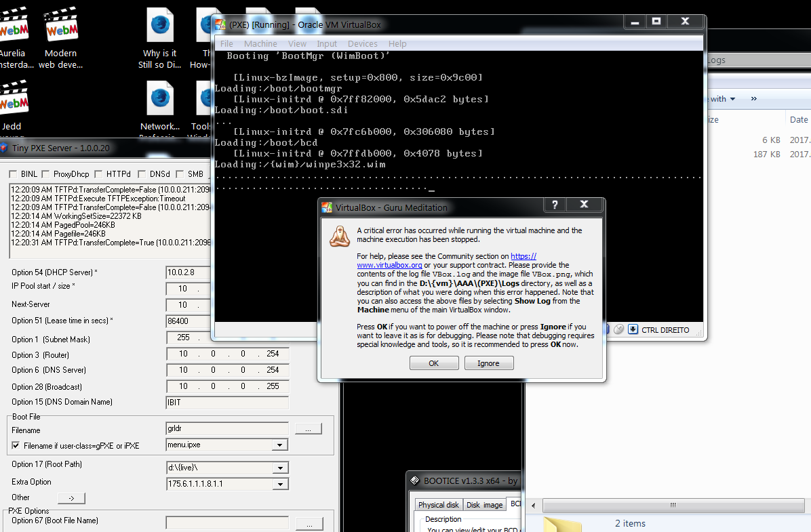Viewport: 811px width, 532px height.
Task: Open the Option 17 Root Path dropdown
Action: point(280,468)
